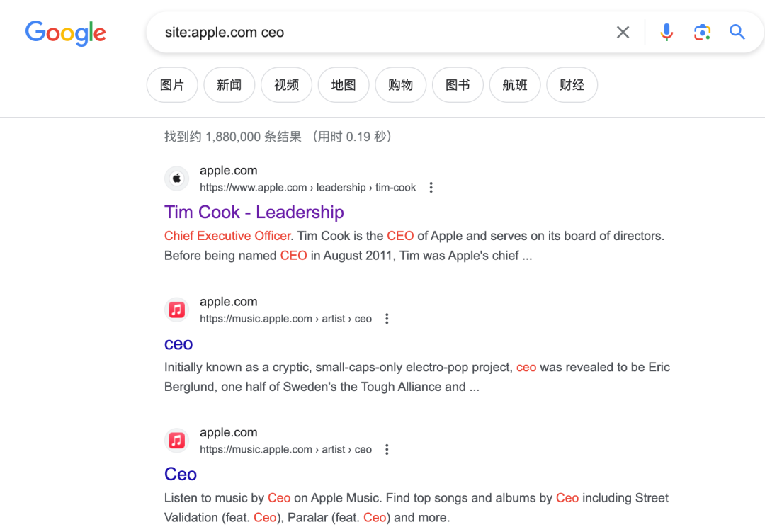The width and height of the screenshot is (765, 532).
Task: Open the lowercase ceo artist link
Action: pyautogui.click(x=178, y=344)
